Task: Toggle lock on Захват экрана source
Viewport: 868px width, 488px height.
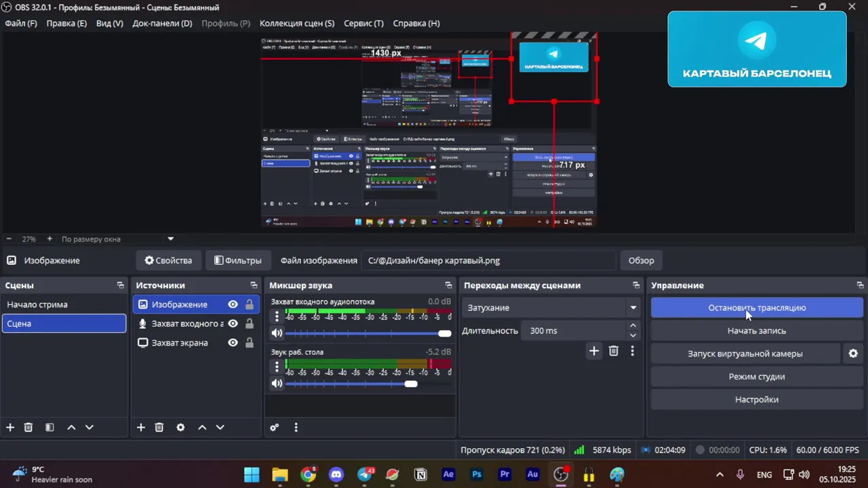Action: tap(250, 342)
